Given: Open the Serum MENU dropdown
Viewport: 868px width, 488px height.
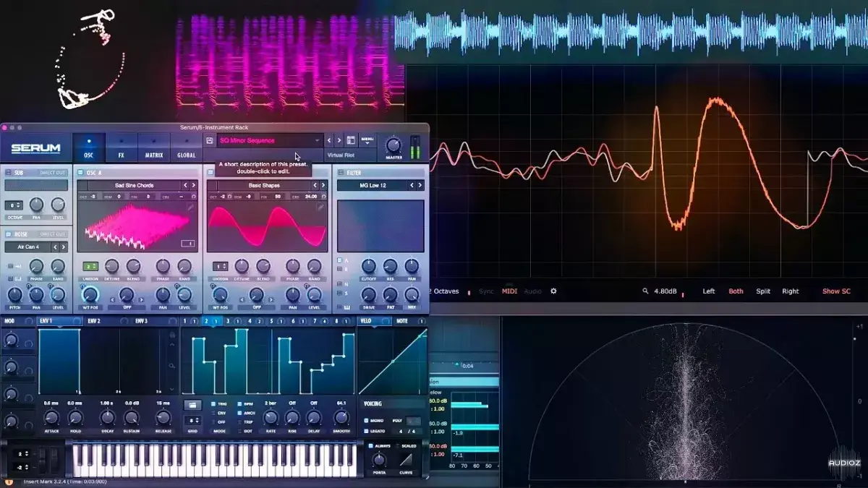Looking at the screenshot, I should 367,140.
